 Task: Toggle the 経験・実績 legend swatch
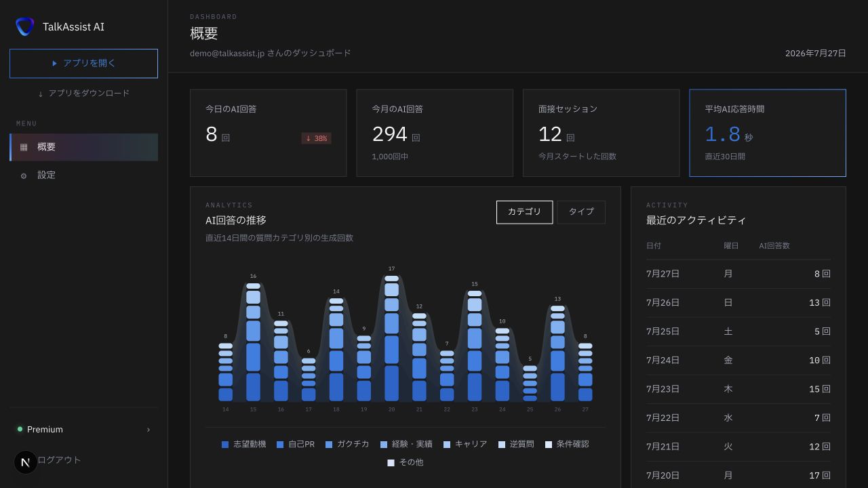[x=384, y=445]
